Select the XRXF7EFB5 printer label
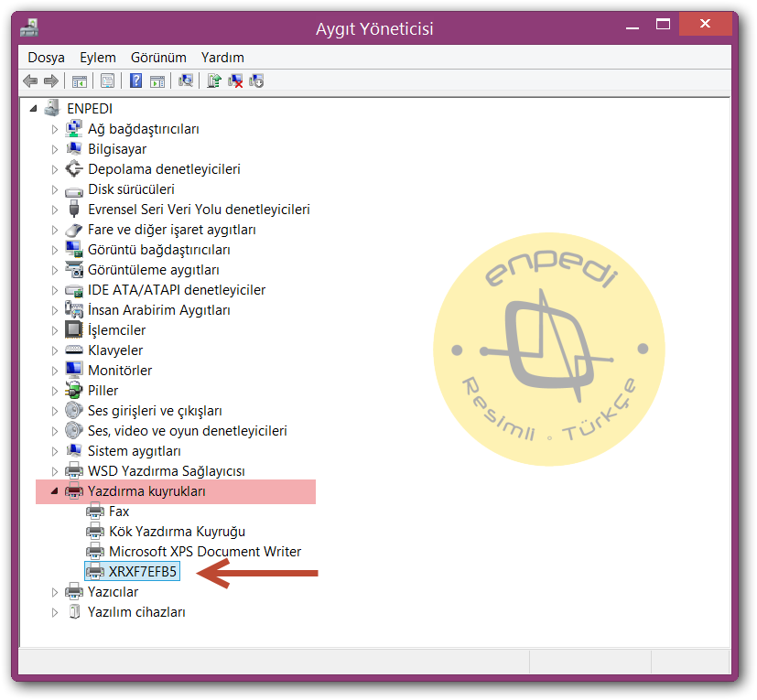Viewport: 757px width, 700px height. click(143, 572)
